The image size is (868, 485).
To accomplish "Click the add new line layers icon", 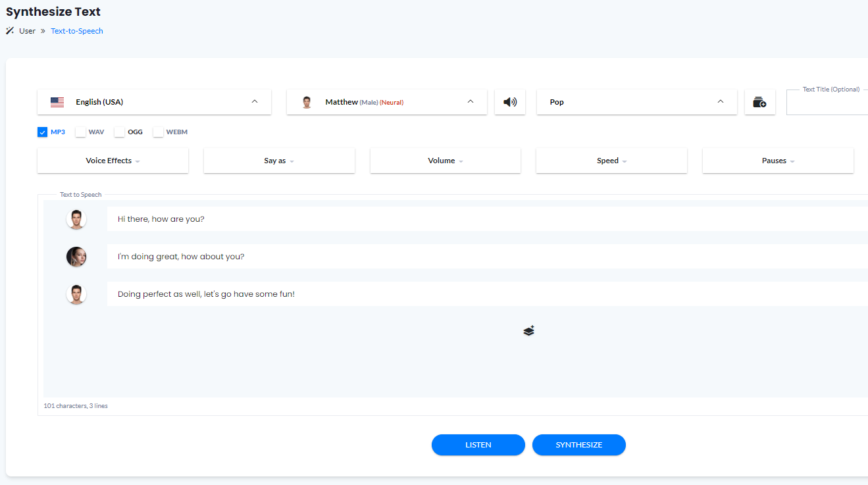I will (x=529, y=330).
